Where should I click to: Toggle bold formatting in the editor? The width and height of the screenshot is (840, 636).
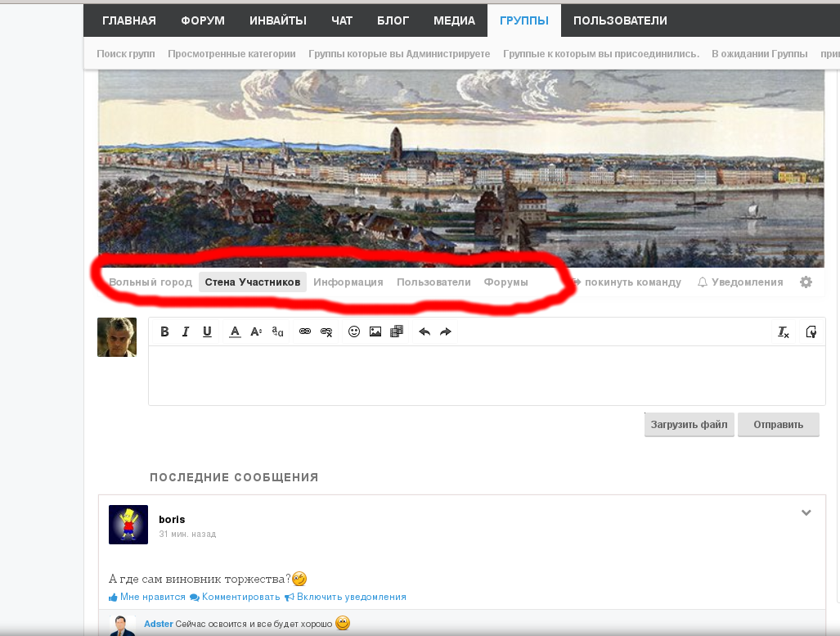tap(164, 332)
